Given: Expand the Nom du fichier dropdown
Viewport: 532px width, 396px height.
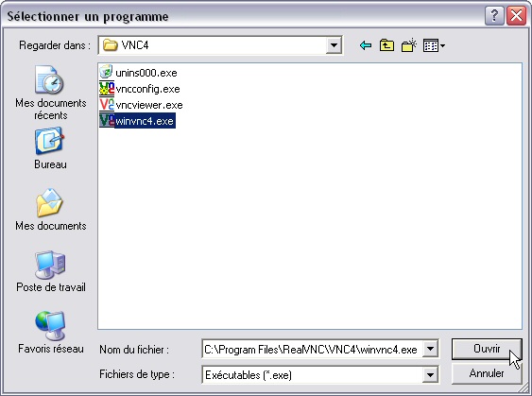Looking at the screenshot, I should 430,349.
